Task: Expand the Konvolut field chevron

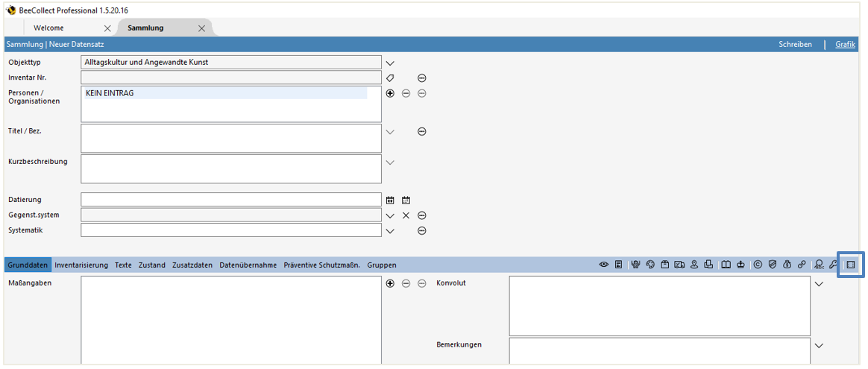Action: pos(820,284)
